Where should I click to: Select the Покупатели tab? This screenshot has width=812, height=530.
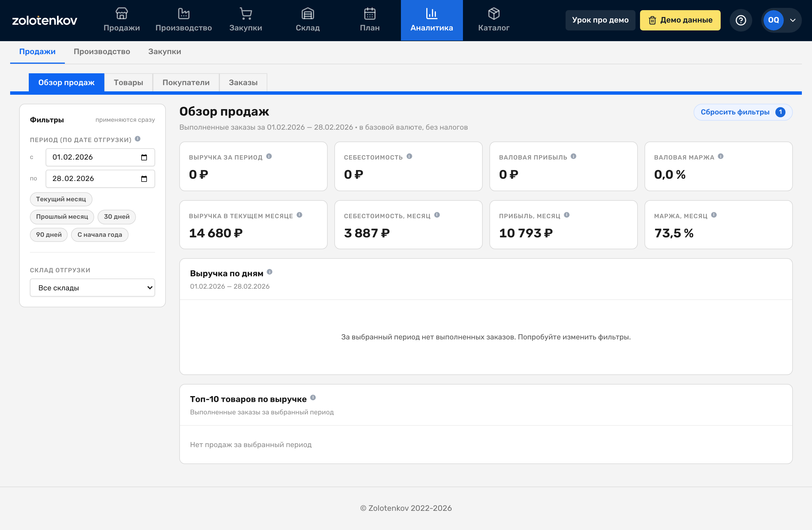[x=186, y=82]
